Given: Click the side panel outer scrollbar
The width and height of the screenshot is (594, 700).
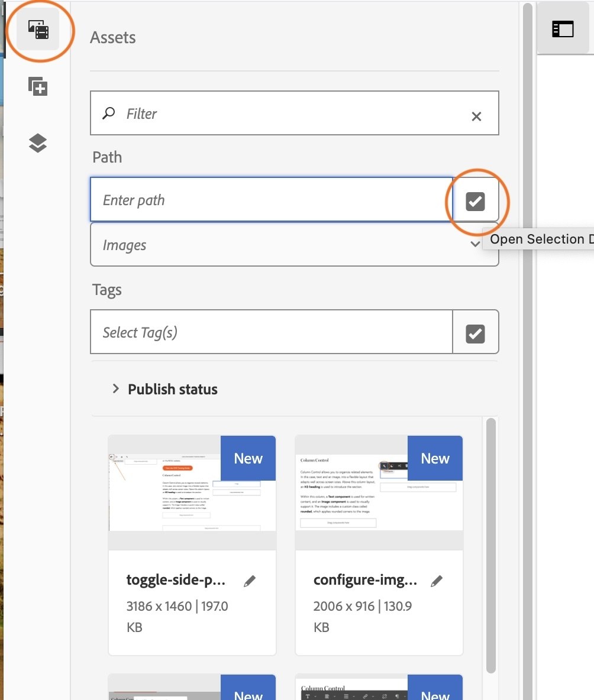Looking at the screenshot, I should pos(528,350).
